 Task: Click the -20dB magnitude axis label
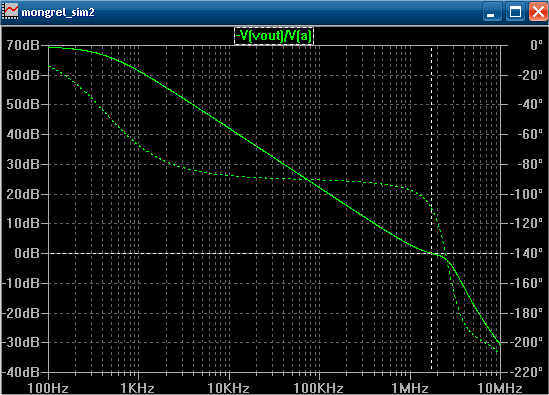(21, 313)
